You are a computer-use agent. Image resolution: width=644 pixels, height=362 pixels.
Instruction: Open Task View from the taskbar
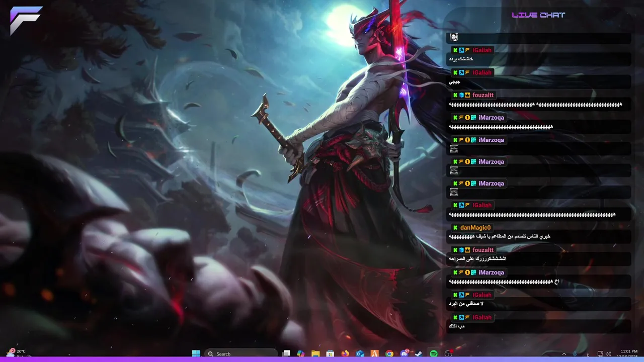[x=287, y=353]
